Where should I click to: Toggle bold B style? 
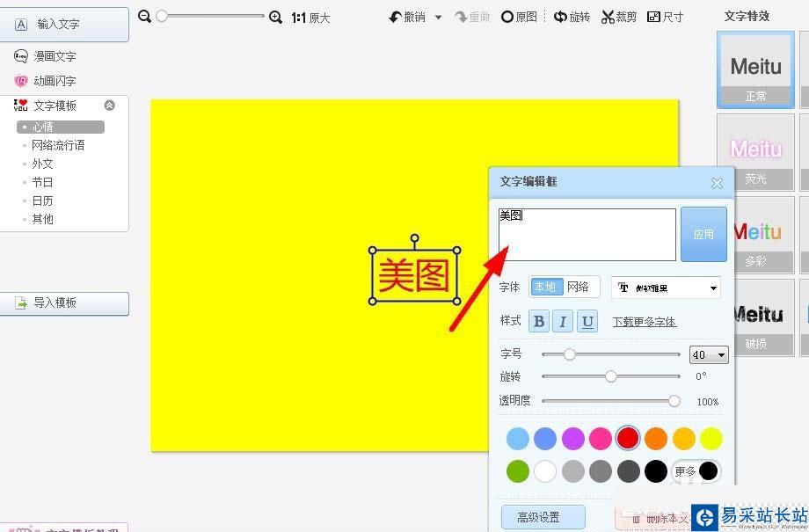point(539,322)
